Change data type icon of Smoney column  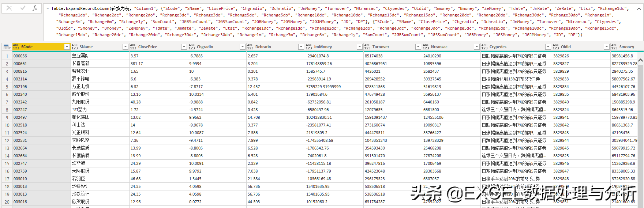pos(614,47)
